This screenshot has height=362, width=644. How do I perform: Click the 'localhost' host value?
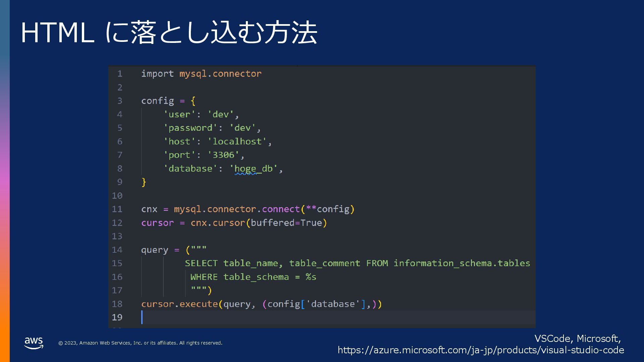[x=237, y=141]
